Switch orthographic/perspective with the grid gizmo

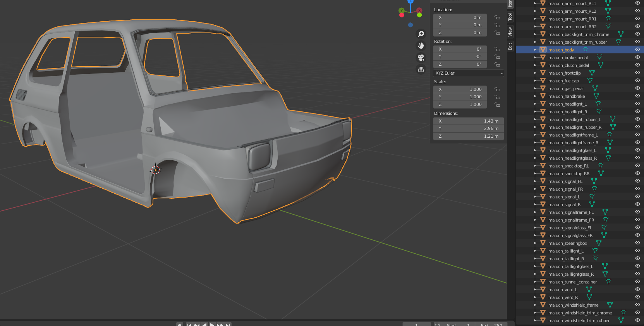(421, 70)
